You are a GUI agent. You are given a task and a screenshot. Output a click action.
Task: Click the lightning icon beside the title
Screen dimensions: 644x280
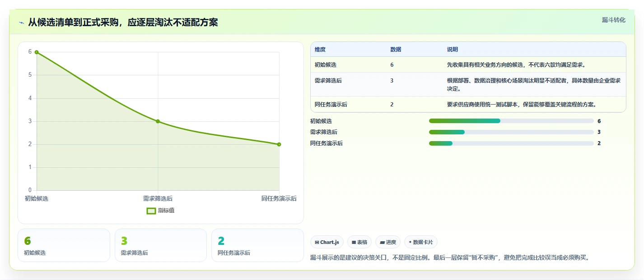point(21,23)
